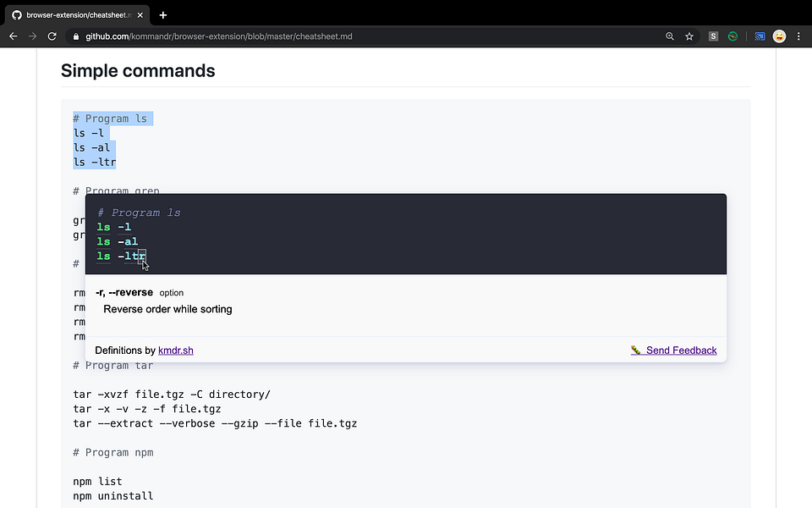Click the '# Program tar' comment
The width and height of the screenshot is (812, 508).
coord(112,366)
